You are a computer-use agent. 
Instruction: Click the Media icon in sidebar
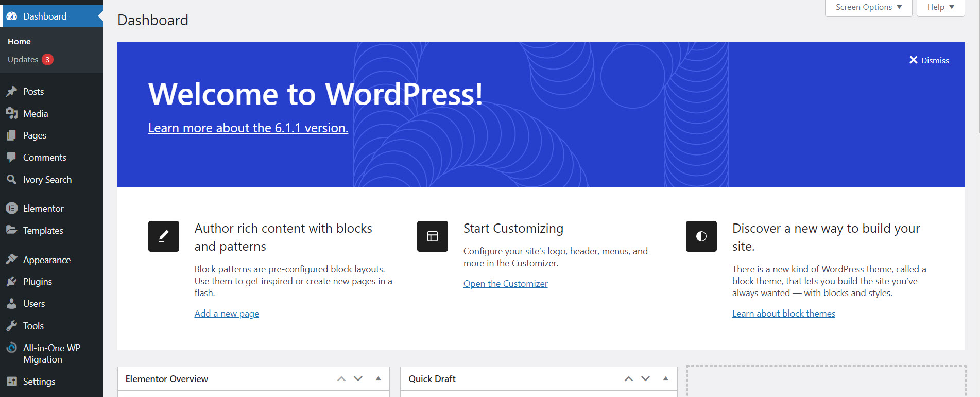click(x=11, y=113)
